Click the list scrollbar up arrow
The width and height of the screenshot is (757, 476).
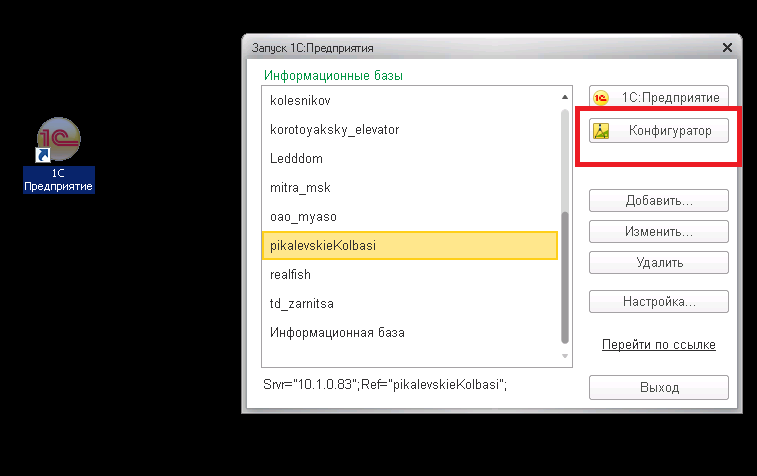[565, 97]
